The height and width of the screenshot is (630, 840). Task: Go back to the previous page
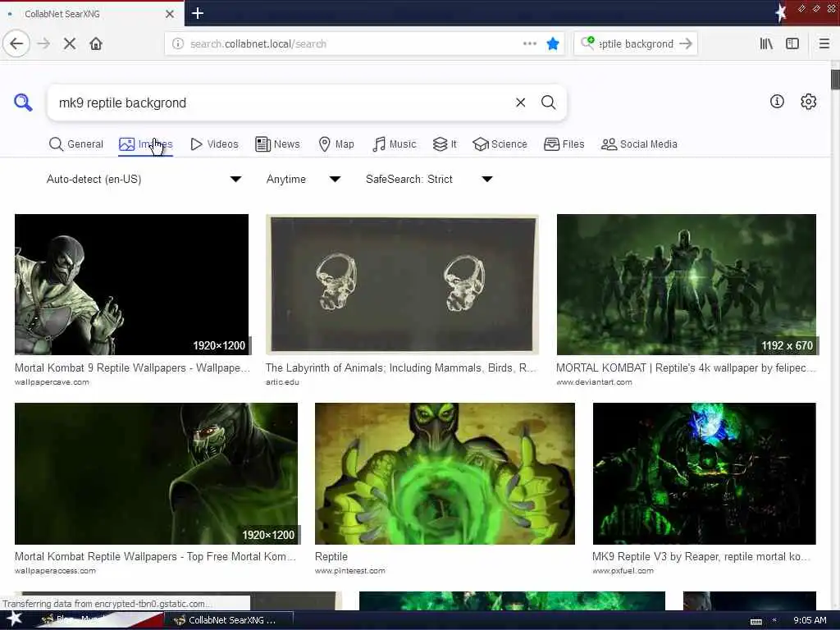point(16,44)
